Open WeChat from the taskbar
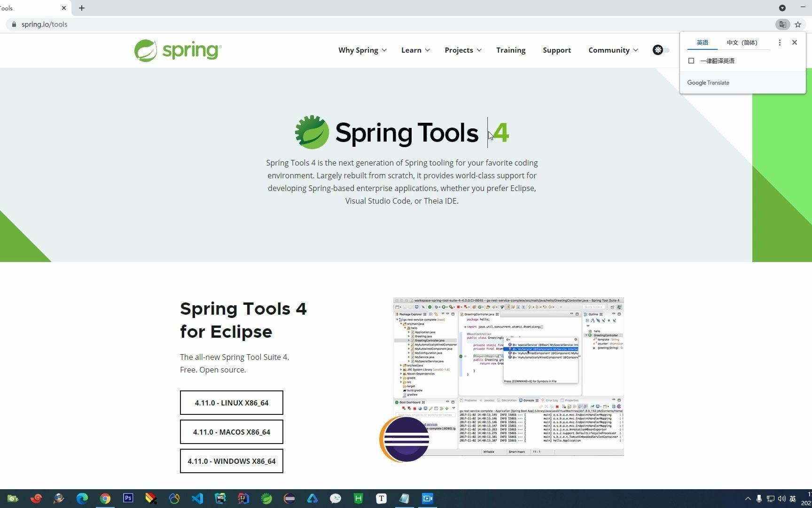Image resolution: width=812 pixels, height=508 pixels. pos(336,499)
